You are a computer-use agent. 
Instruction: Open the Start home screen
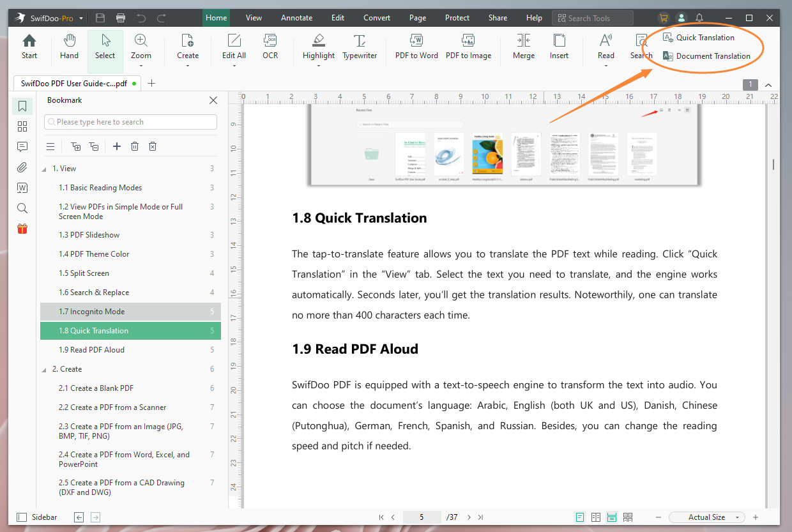pos(29,47)
